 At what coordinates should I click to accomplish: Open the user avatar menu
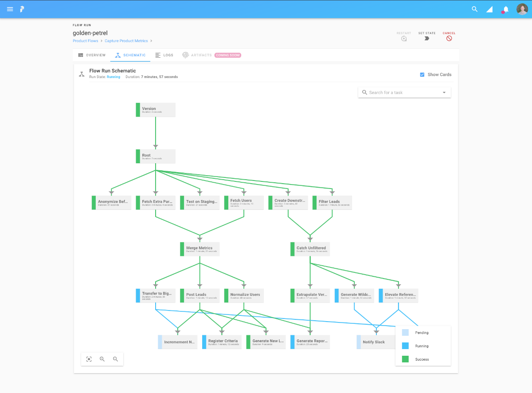pyautogui.click(x=522, y=9)
